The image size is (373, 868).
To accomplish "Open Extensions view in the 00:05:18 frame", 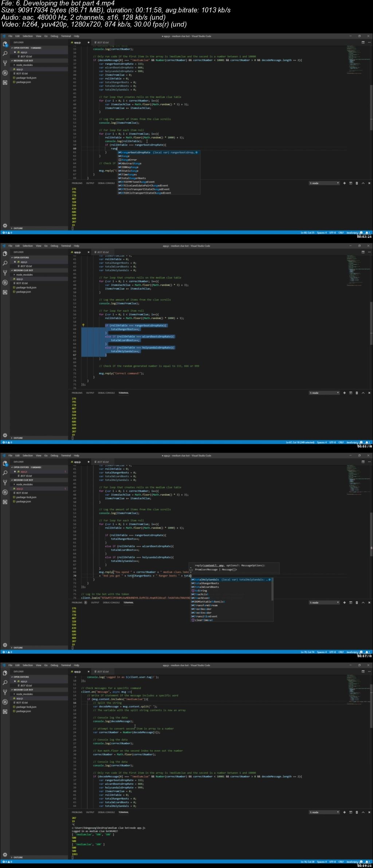I will (5, 292).
